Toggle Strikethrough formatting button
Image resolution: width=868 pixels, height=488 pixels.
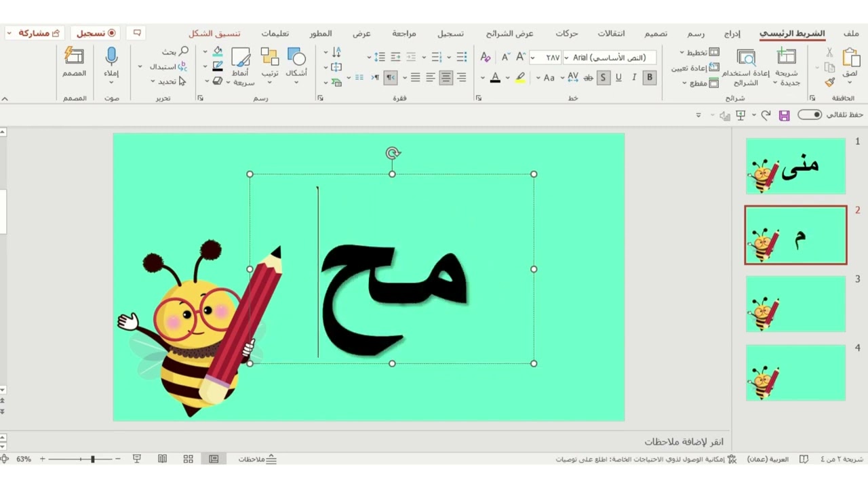[x=588, y=78]
